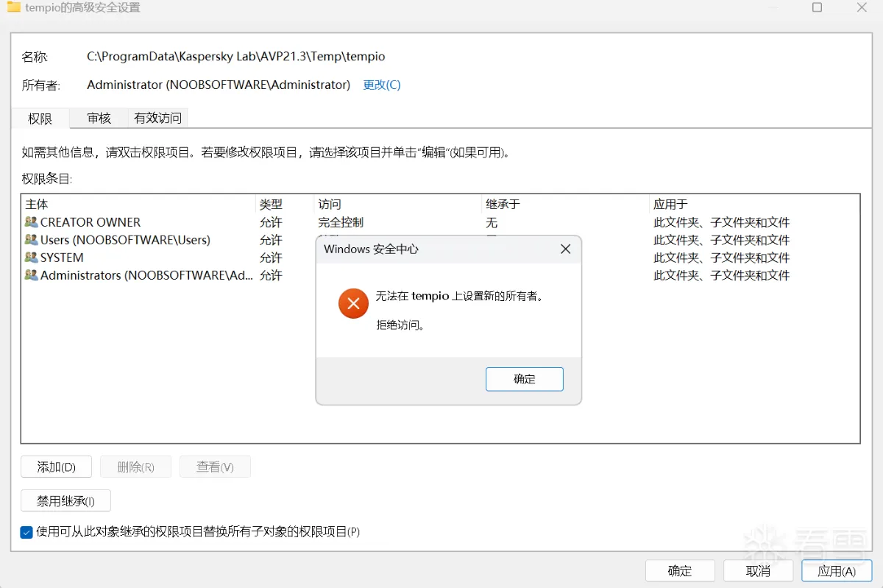Close the Windows 安全中心 dialog with X
Viewport: 883px width, 588px height.
click(565, 249)
